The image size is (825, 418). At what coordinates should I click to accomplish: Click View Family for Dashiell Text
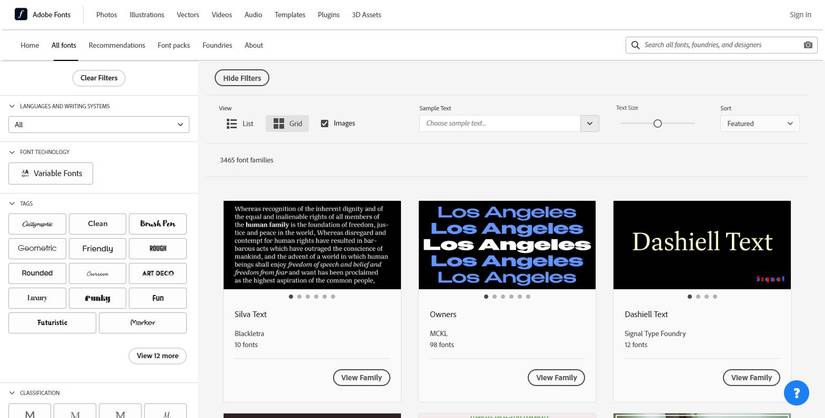[x=751, y=377]
